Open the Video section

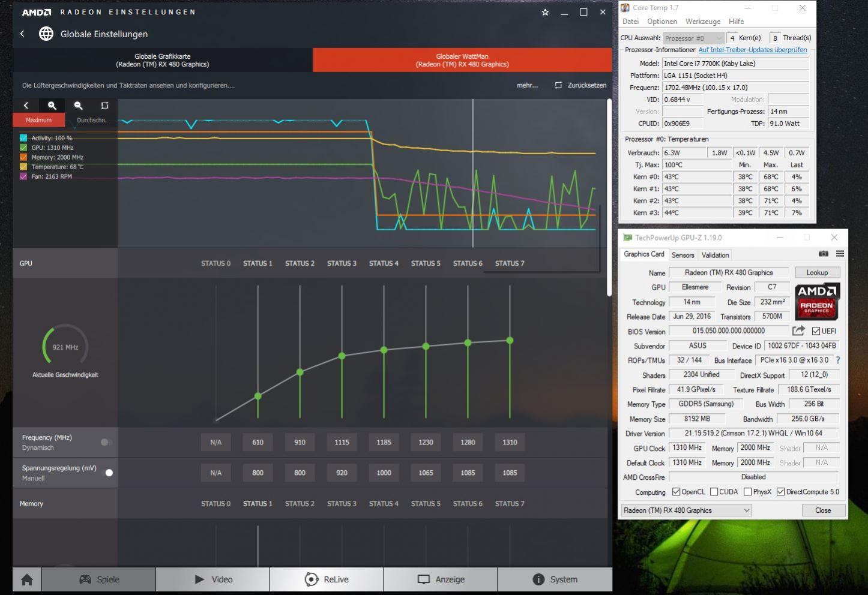point(213,579)
